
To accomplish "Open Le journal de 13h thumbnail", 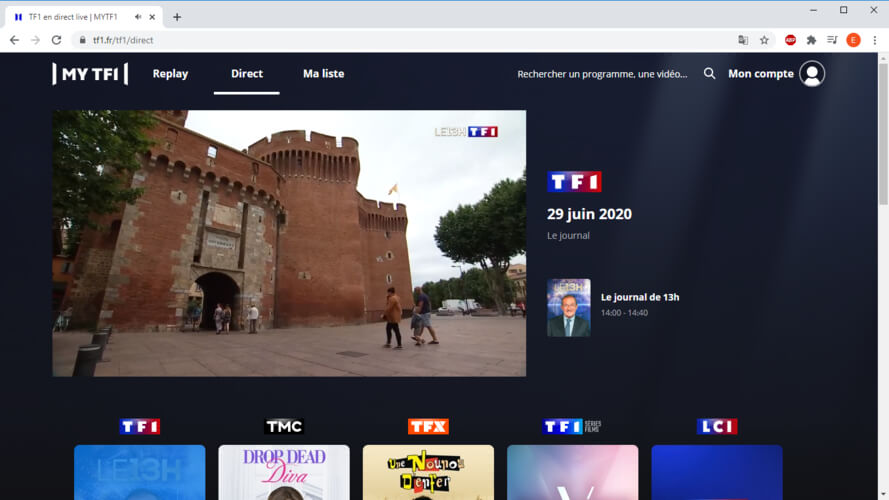I will [x=569, y=308].
